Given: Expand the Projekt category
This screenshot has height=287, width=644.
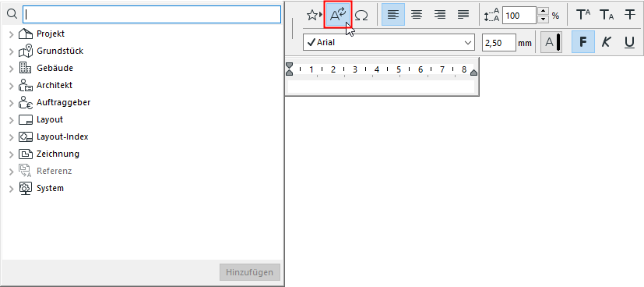Looking at the screenshot, I should click(x=11, y=34).
